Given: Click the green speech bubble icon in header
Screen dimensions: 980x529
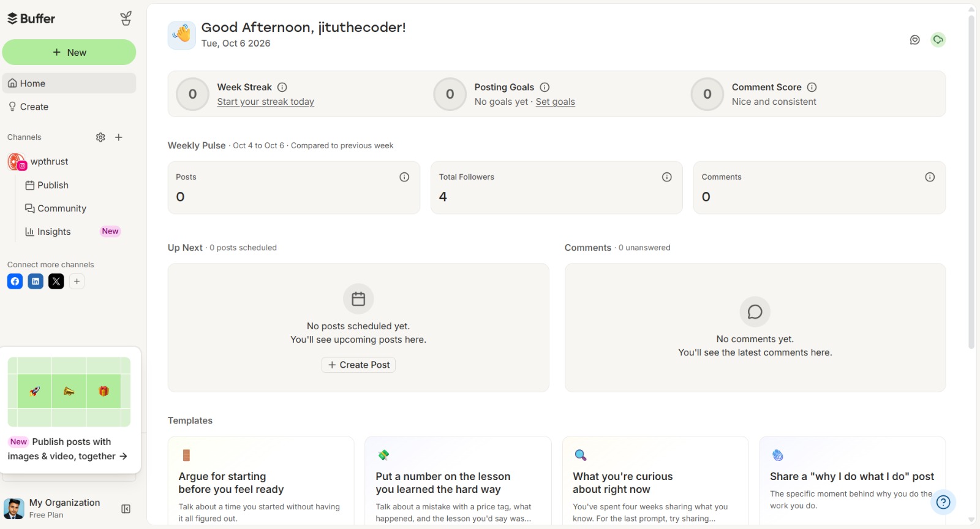Looking at the screenshot, I should click(938, 40).
